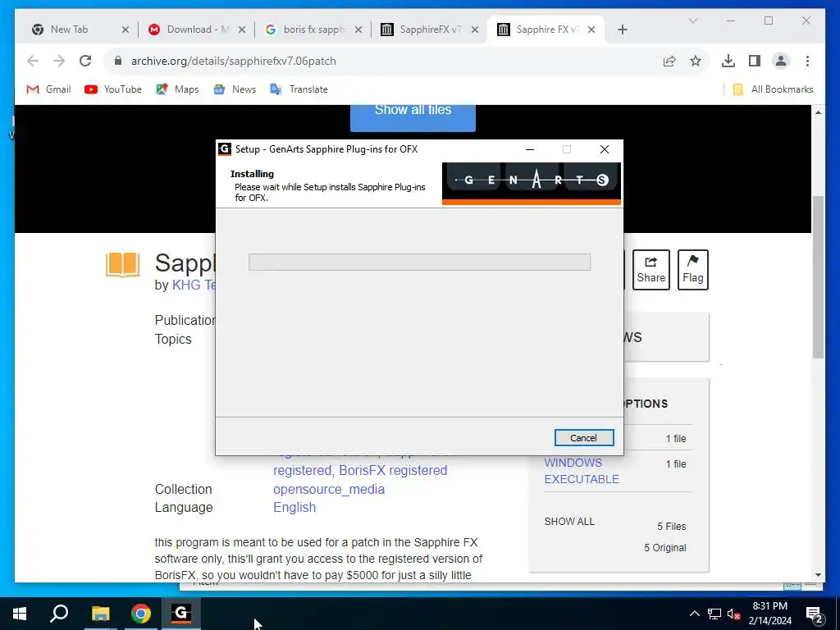Open muted volume tray icon
This screenshot has width=840, height=630.
coord(733,614)
